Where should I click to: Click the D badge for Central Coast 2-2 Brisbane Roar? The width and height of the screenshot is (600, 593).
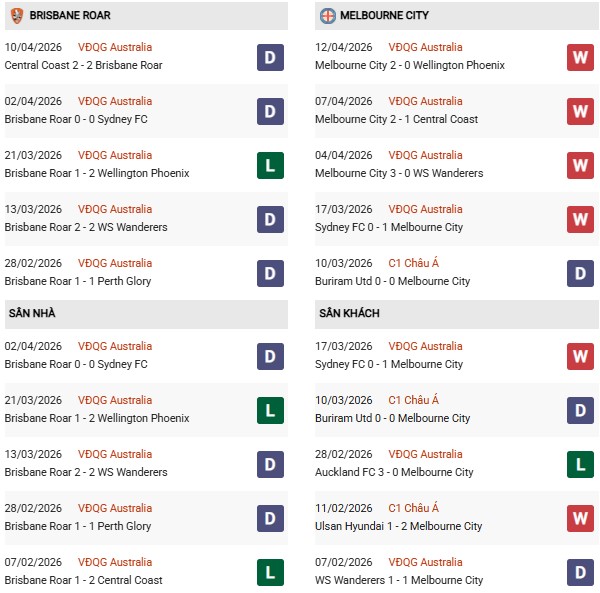[269, 57]
